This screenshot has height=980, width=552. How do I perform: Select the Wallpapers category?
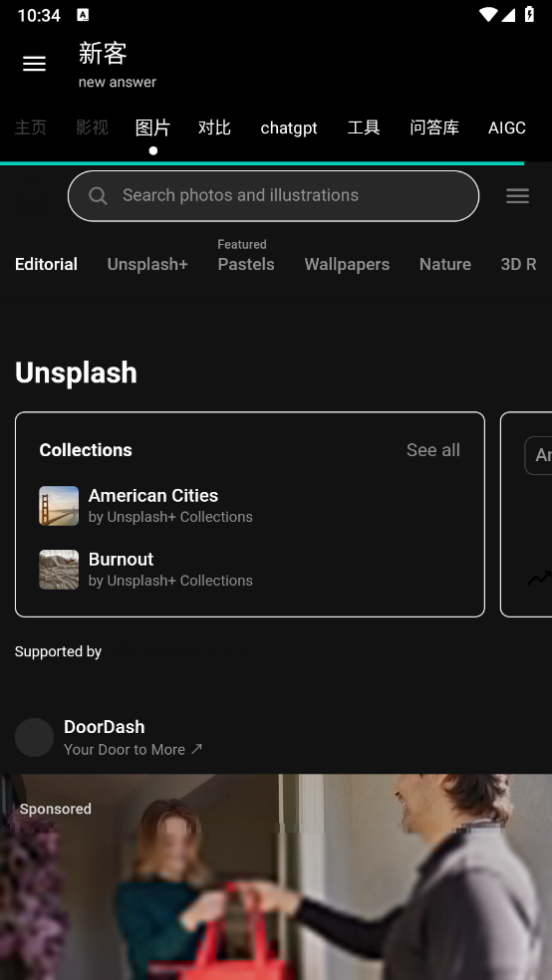pyautogui.click(x=347, y=264)
